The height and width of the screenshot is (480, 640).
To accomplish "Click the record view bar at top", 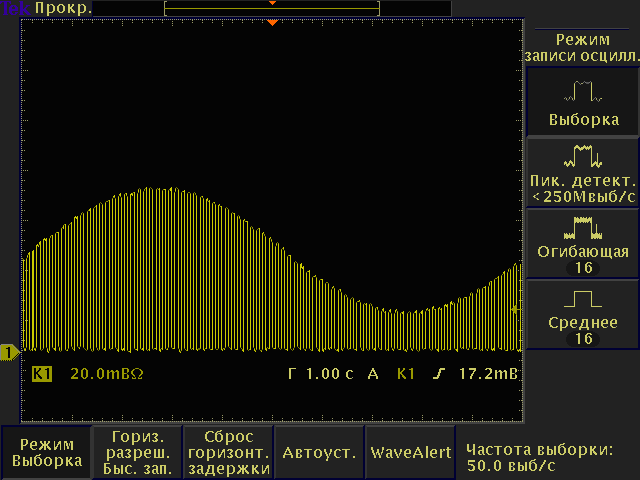I will point(272,8).
